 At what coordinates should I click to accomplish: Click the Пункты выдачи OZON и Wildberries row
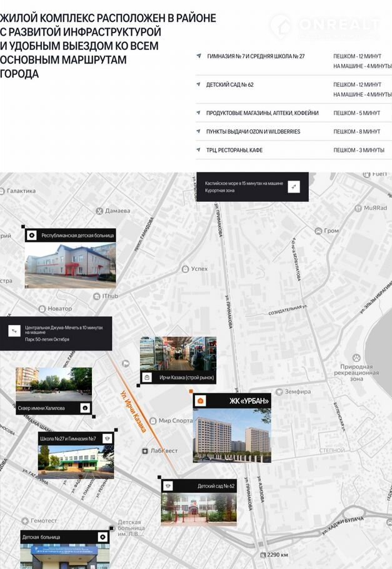(293, 132)
